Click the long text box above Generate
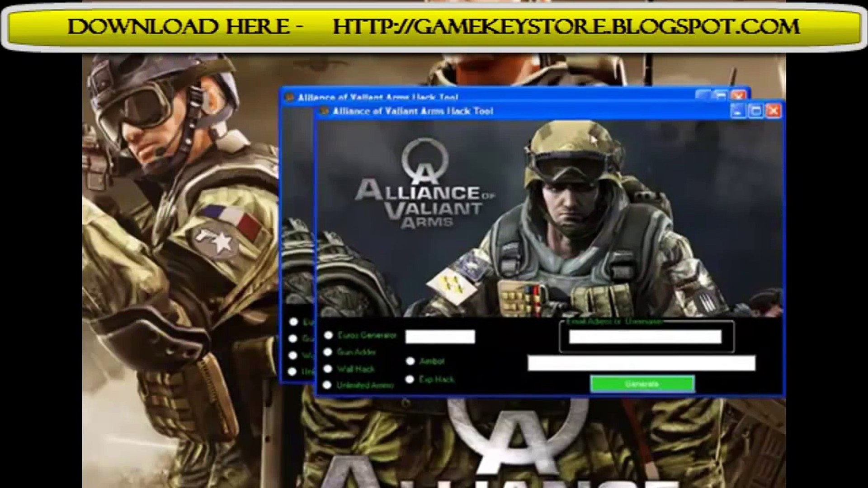This screenshot has height=488, width=868. (642, 363)
